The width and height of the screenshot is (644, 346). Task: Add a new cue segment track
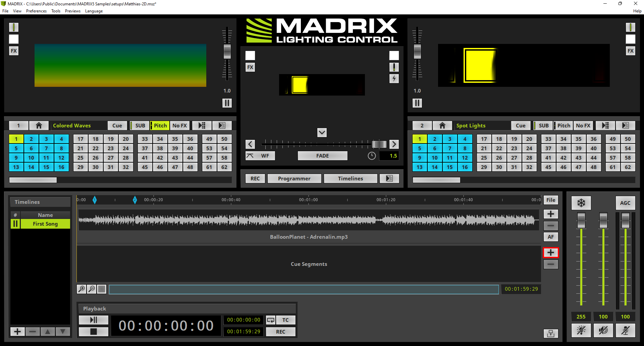[x=551, y=252]
